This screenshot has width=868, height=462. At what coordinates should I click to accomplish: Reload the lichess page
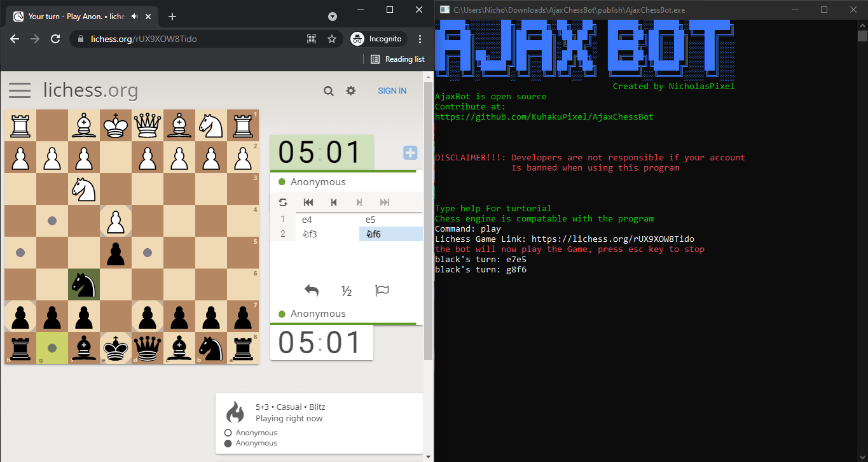point(55,39)
